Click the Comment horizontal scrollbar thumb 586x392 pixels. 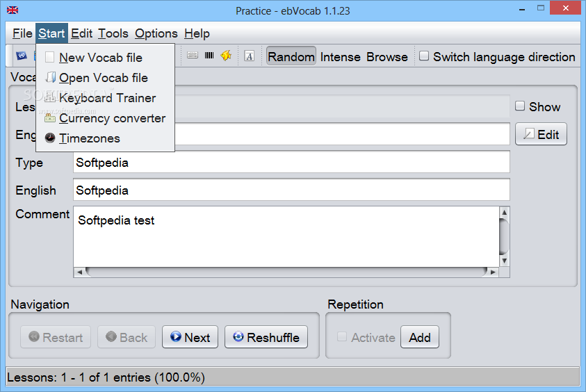click(x=286, y=272)
